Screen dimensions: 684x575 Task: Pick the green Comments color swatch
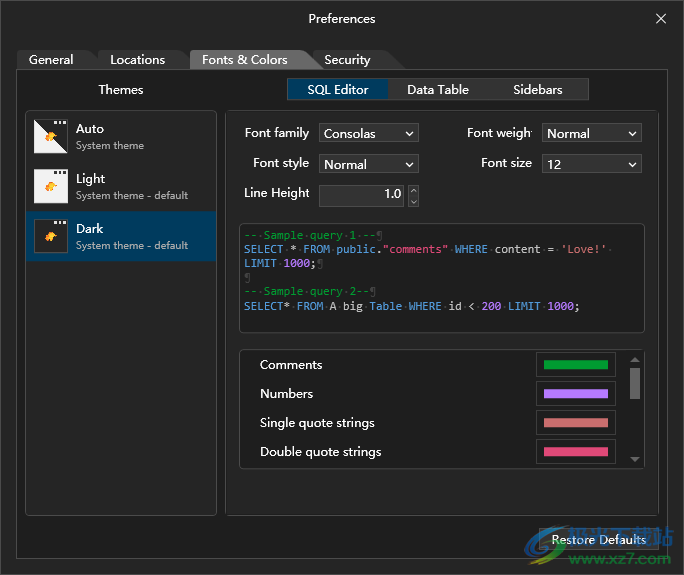(x=575, y=365)
